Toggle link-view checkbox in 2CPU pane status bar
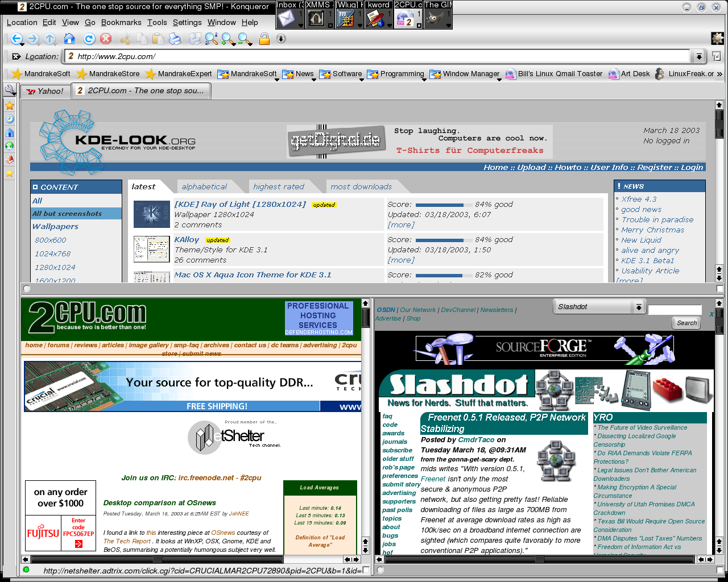Image resolution: width=728 pixels, height=582 pixels. pyautogui.click(x=366, y=570)
